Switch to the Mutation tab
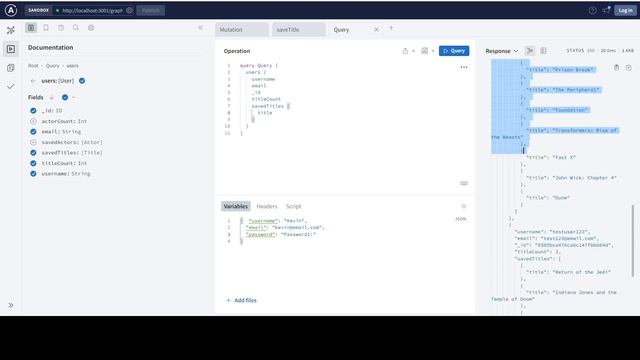 coord(242,30)
